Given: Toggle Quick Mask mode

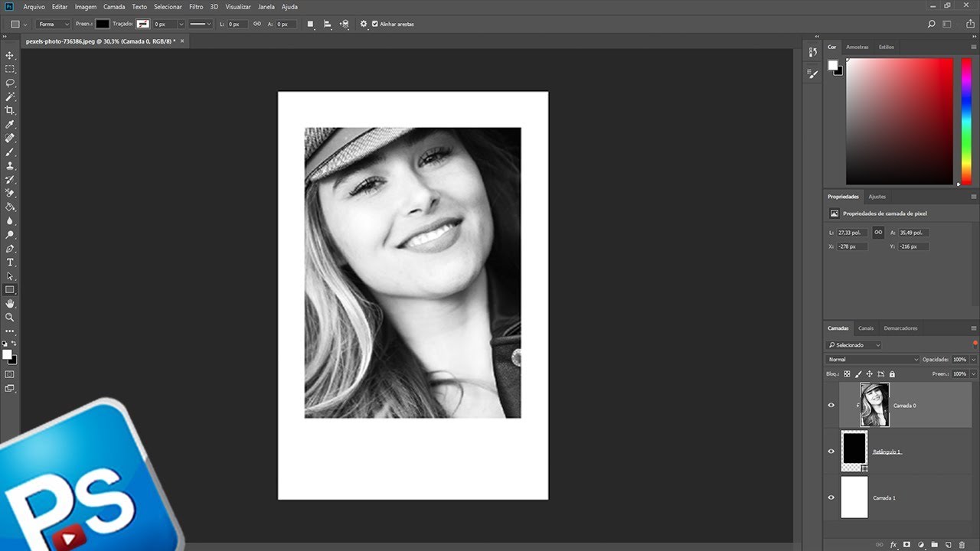Looking at the screenshot, I should click(x=10, y=374).
